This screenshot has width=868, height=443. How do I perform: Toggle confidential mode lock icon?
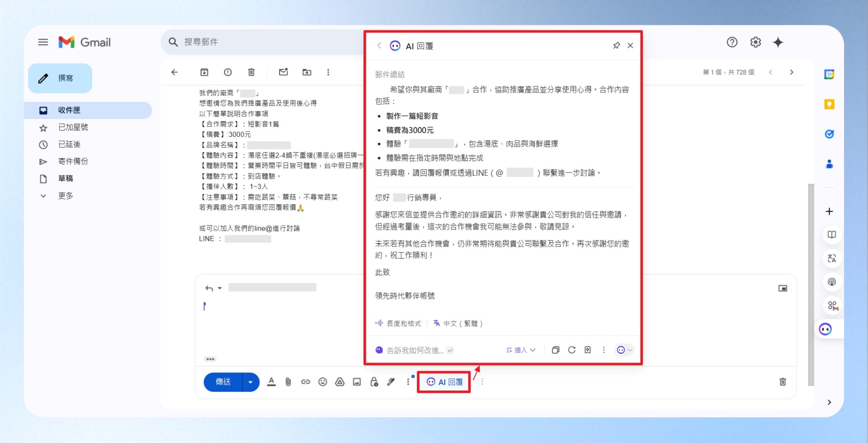[374, 382]
